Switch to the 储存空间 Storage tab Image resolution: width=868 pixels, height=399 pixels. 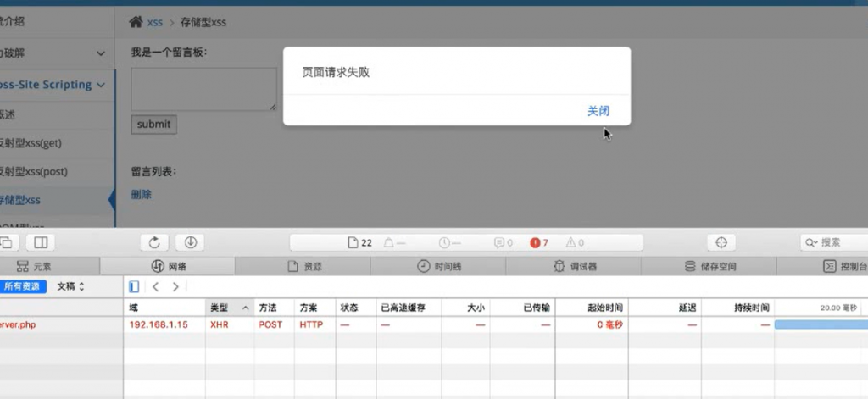710,266
